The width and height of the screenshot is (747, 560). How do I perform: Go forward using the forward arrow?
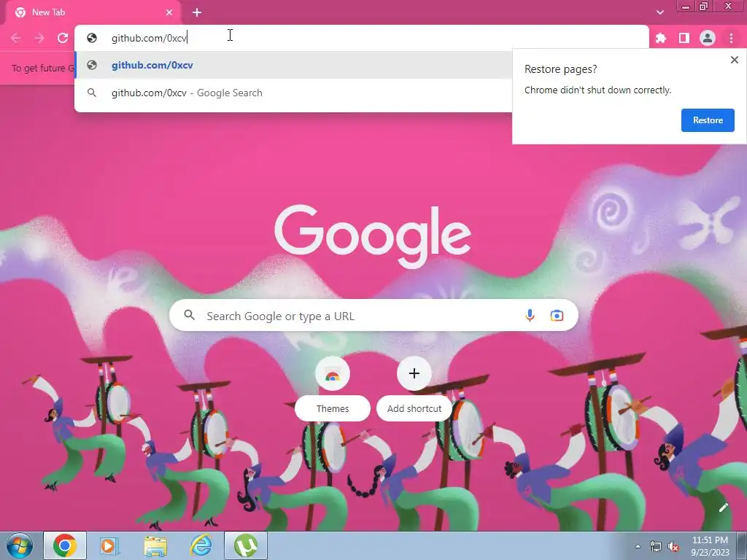[x=39, y=38]
